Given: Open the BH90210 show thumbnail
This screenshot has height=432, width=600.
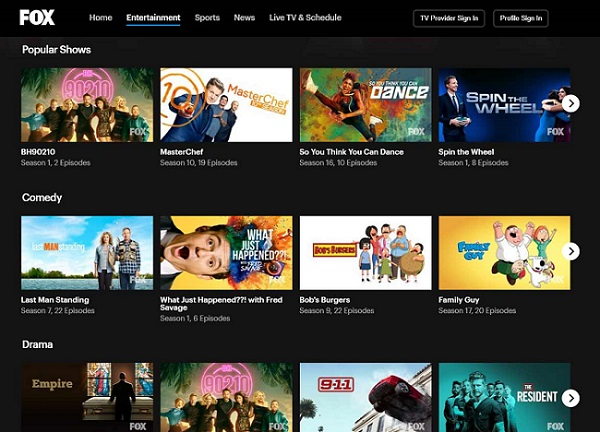Looking at the screenshot, I should pyautogui.click(x=87, y=105).
